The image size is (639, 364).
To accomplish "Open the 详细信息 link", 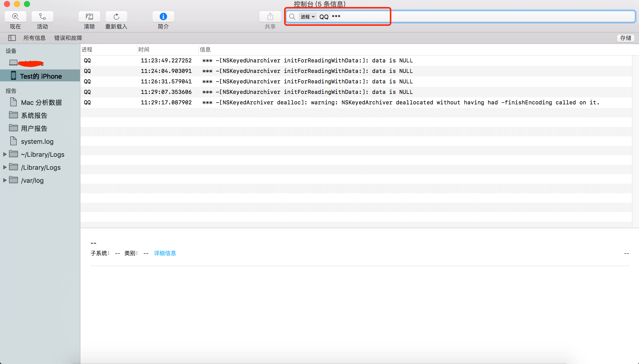I will click(165, 253).
